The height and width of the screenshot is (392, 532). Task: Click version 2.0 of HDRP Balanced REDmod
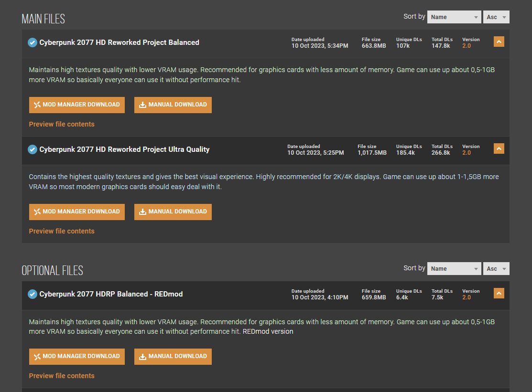(x=467, y=297)
